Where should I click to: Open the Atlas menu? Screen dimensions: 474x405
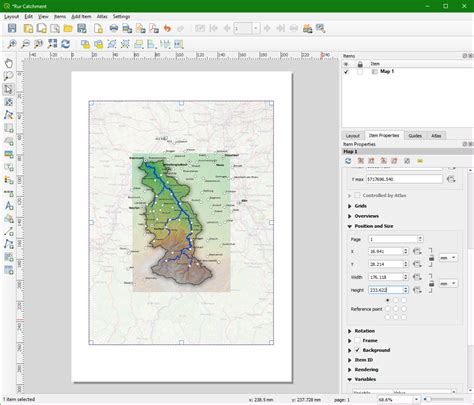102,16
